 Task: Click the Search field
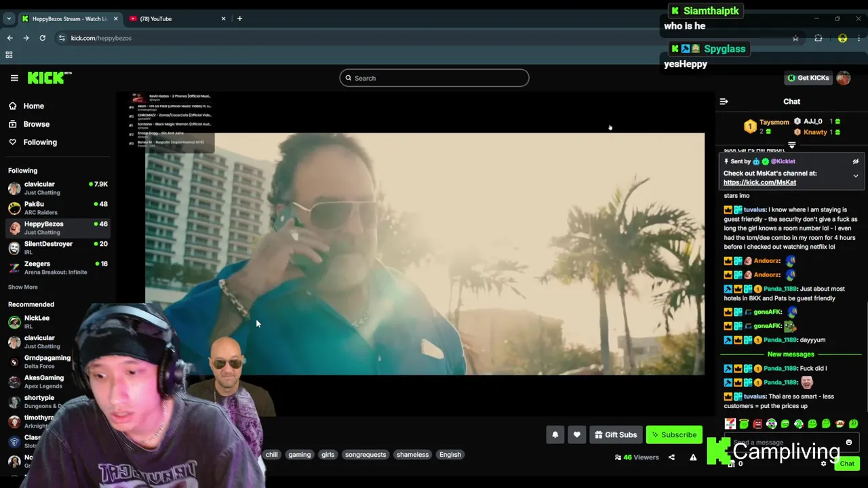coord(434,78)
